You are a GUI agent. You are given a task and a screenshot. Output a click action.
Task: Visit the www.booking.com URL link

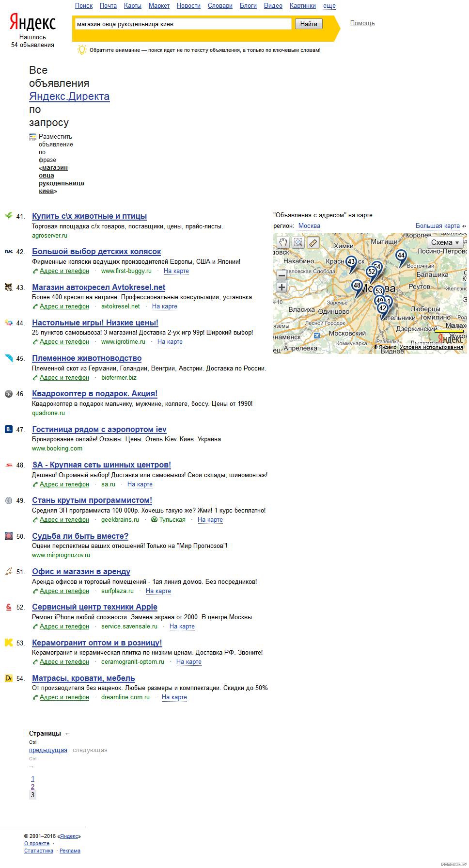(x=57, y=449)
